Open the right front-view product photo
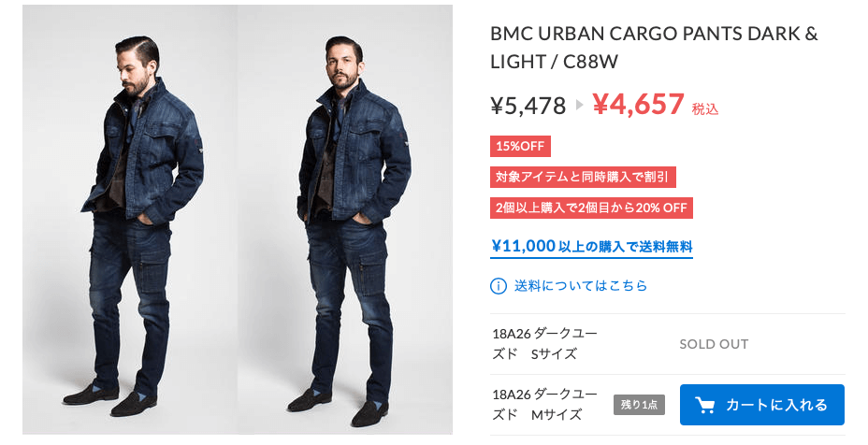 tap(345, 220)
